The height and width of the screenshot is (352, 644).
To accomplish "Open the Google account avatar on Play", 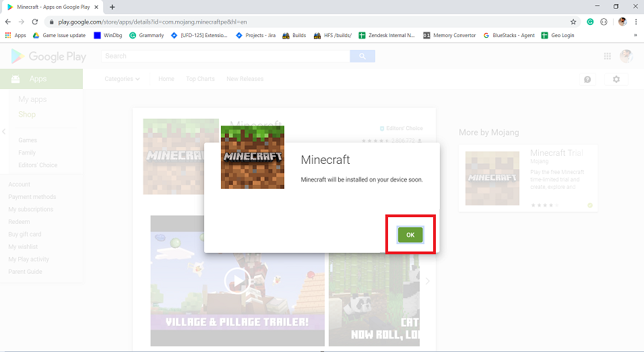I will click(x=626, y=57).
